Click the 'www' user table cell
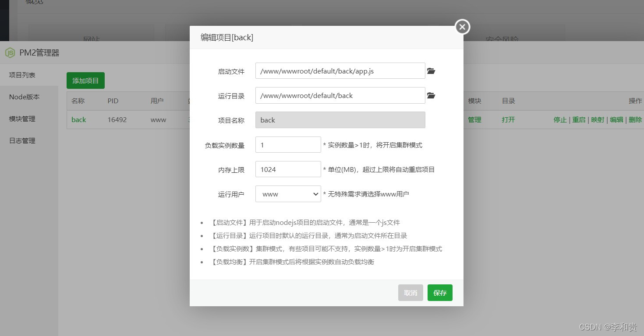Image resolution: width=644 pixels, height=336 pixels. click(x=158, y=119)
